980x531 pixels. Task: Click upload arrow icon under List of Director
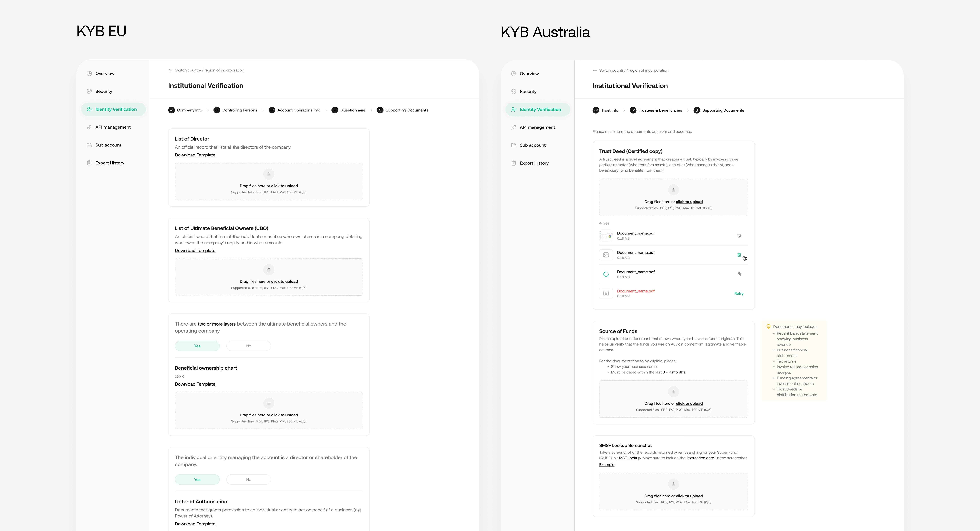coord(269,174)
